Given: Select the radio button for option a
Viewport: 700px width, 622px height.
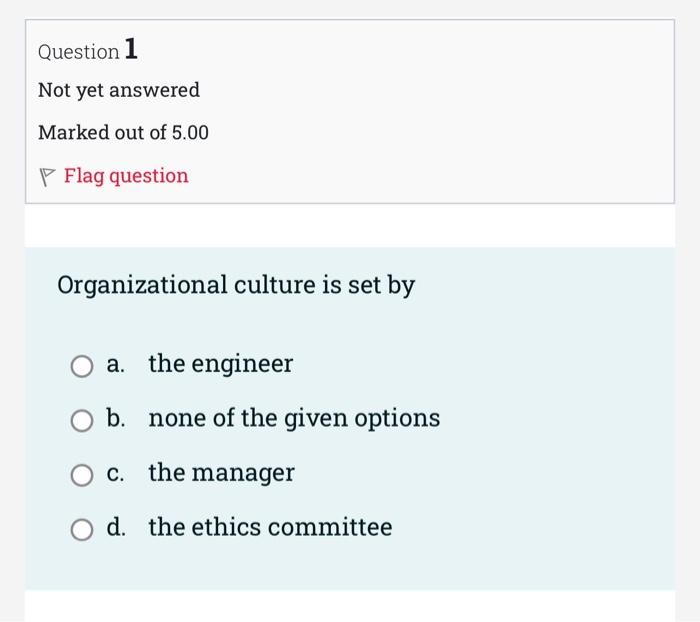Looking at the screenshot, I should pyautogui.click(x=82, y=366).
